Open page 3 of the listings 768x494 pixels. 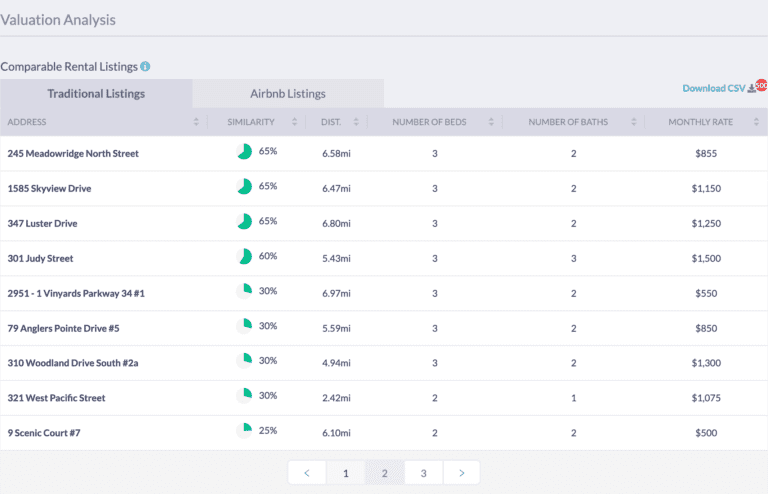click(423, 473)
